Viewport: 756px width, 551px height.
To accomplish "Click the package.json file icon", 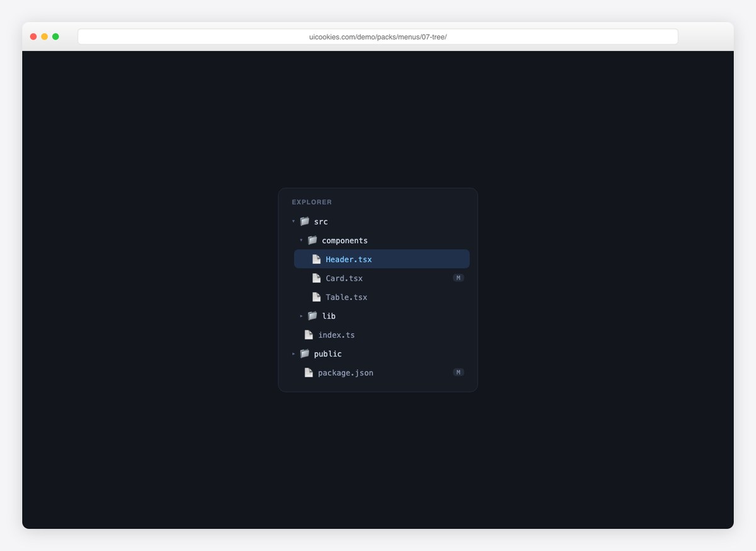I will point(309,372).
